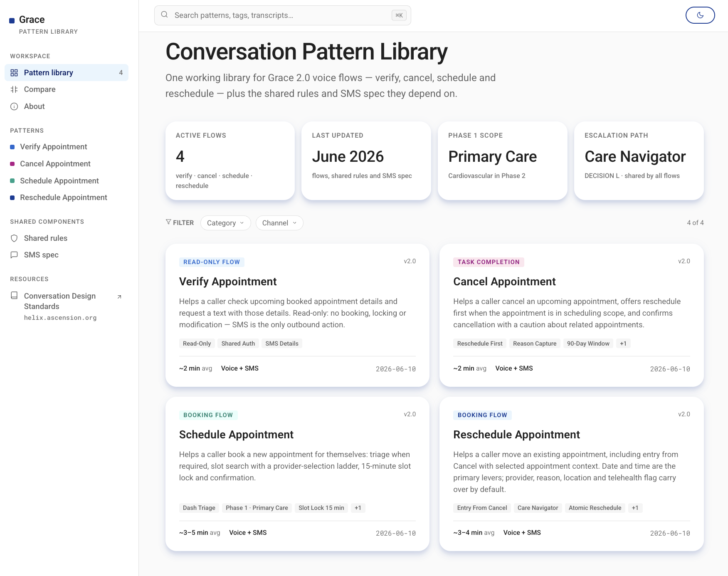Click the TASK COMPLETION badge
The height and width of the screenshot is (576, 728).
click(x=489, y=262)
